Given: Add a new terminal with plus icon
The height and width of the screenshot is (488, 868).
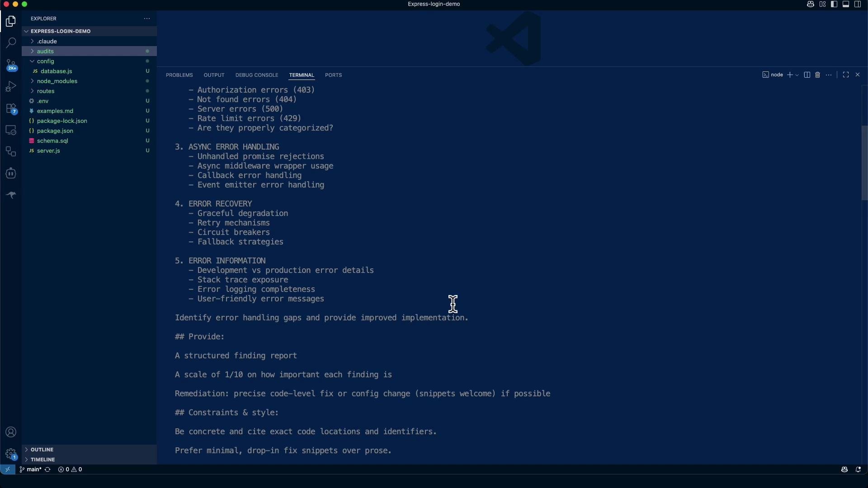Looking at the screenshot, I should [x=790, y=75].
